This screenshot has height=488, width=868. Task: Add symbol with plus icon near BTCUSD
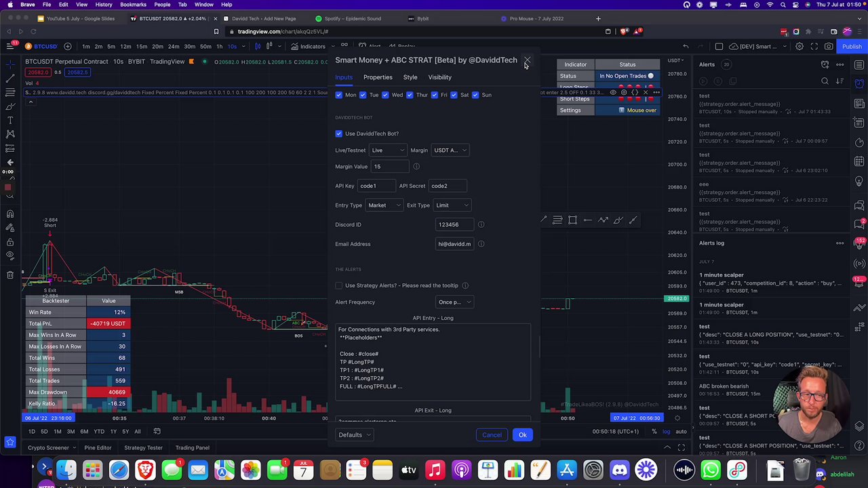[68, 47]
